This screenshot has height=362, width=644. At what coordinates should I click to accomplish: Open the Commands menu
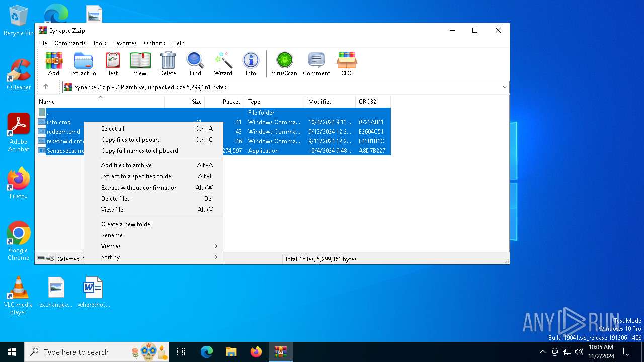(x=70, y=43)
